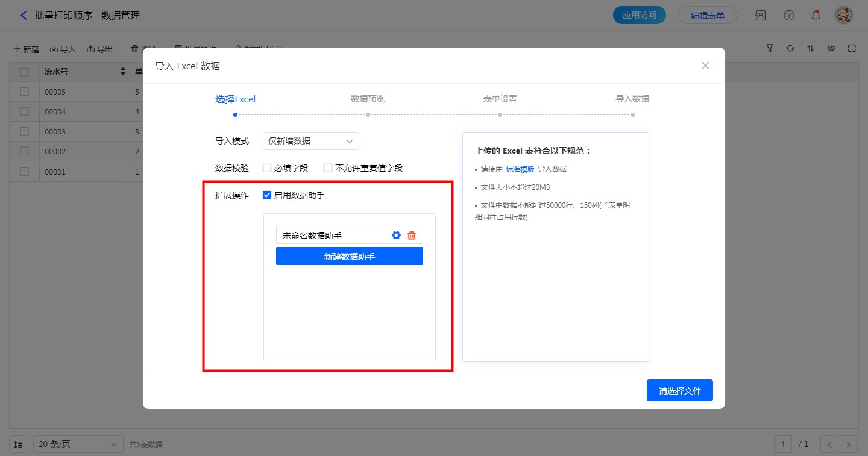The height and width of the screenshot is (456, 868).
Task: Click the help question mark icon
Action: [788, 16]
